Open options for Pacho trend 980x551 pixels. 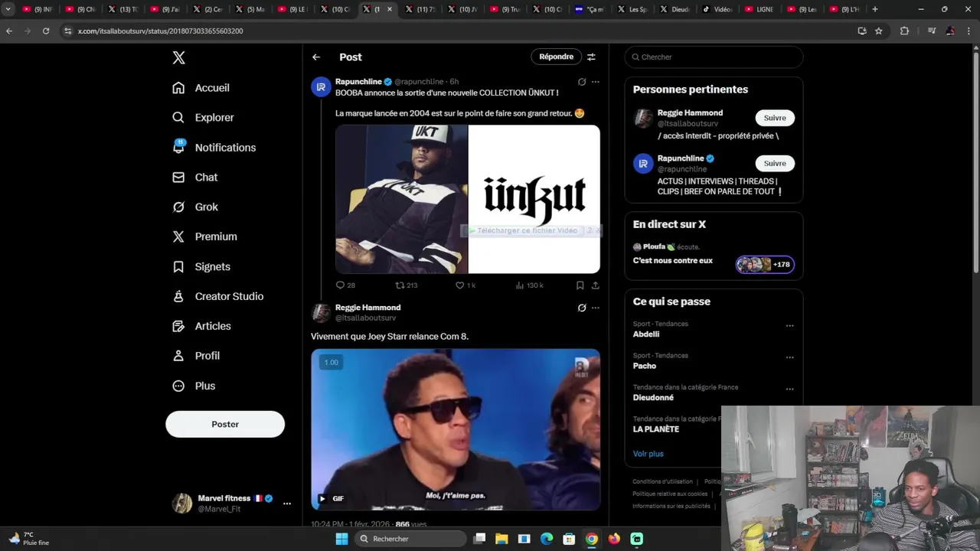click(x=789, y=357)
